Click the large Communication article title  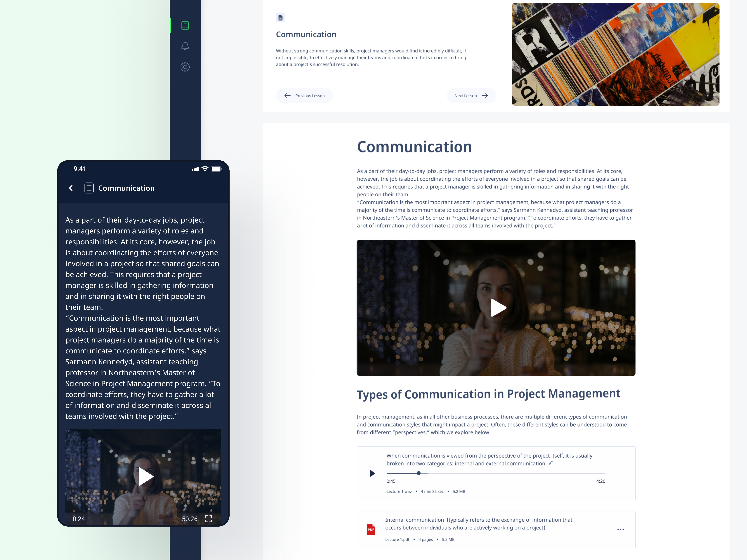pyautogui.click(x=414, y=147)
